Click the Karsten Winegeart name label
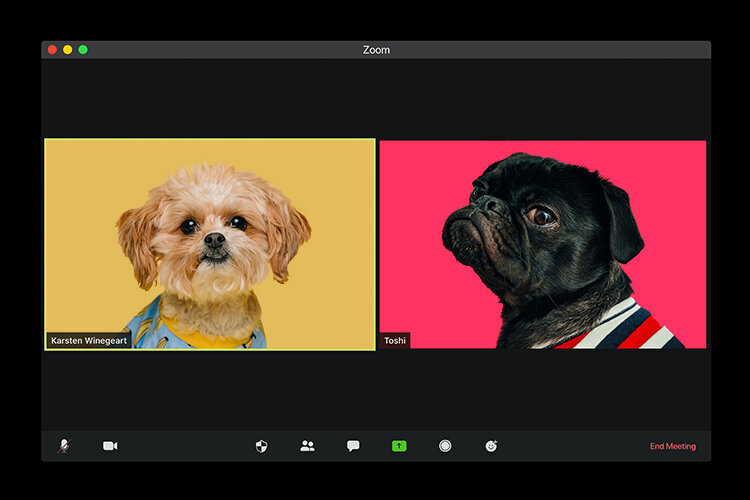This screenshot has width=750, height=500. coord(89,340)
